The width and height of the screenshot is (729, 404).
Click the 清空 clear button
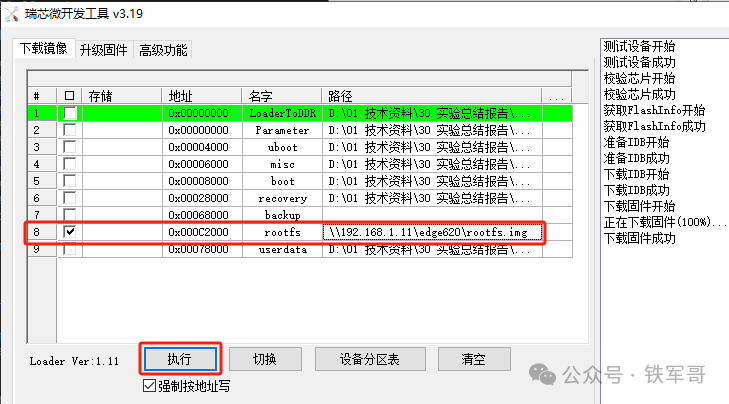(x=473, y=359)
